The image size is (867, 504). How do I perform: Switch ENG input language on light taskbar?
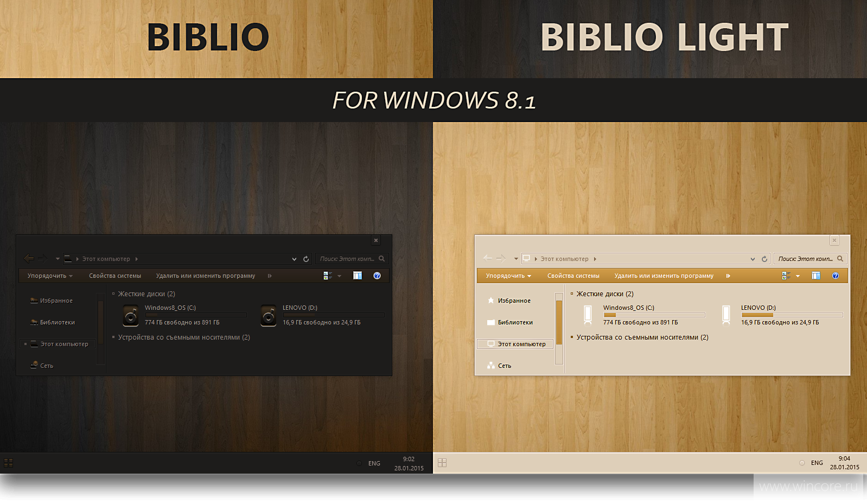(817, 463)
